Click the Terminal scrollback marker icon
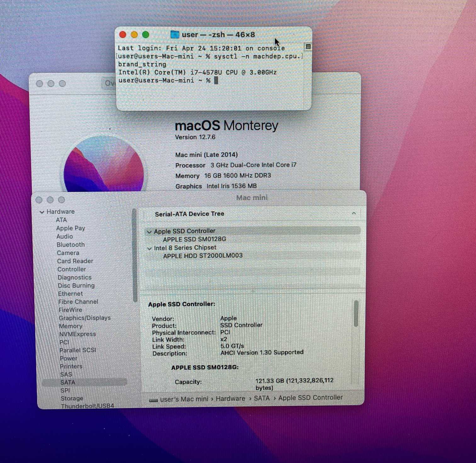 click(308, 47)
